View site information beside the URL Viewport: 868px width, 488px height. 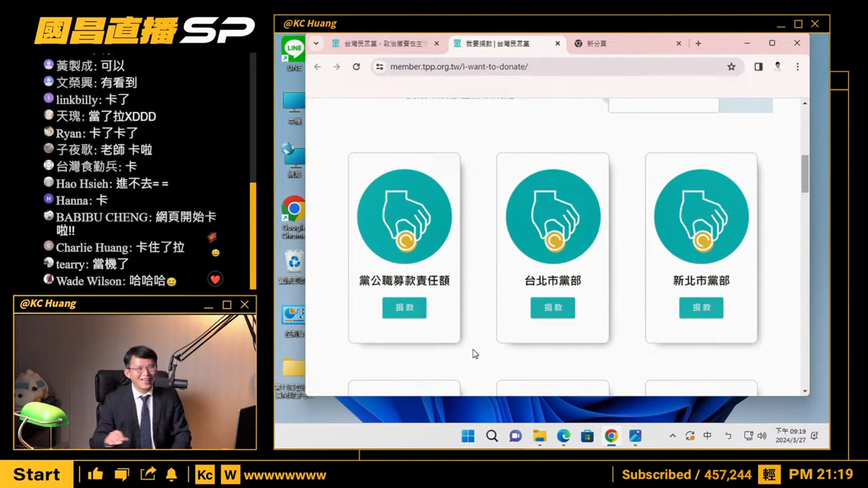point(380,67)
